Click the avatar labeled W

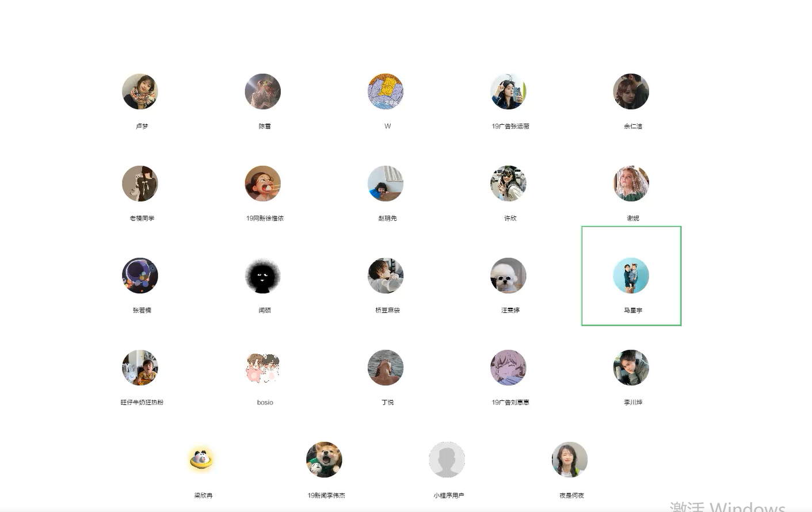386,91
